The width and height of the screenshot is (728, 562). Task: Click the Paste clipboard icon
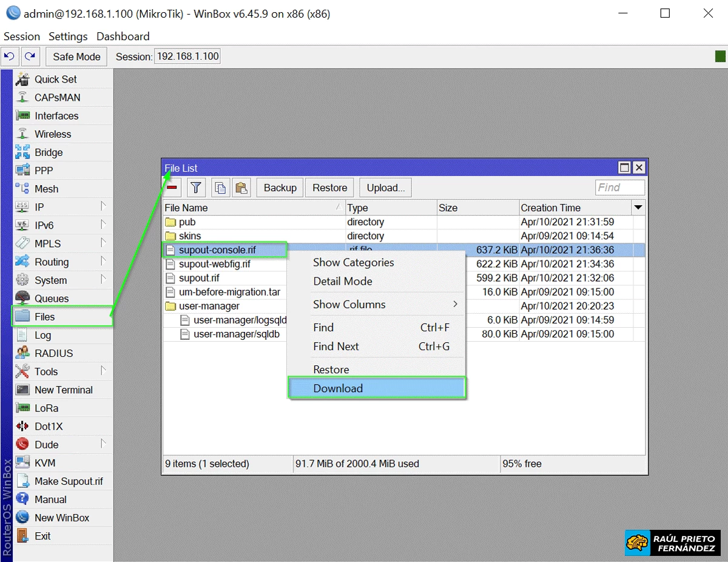tap(241, 188)
